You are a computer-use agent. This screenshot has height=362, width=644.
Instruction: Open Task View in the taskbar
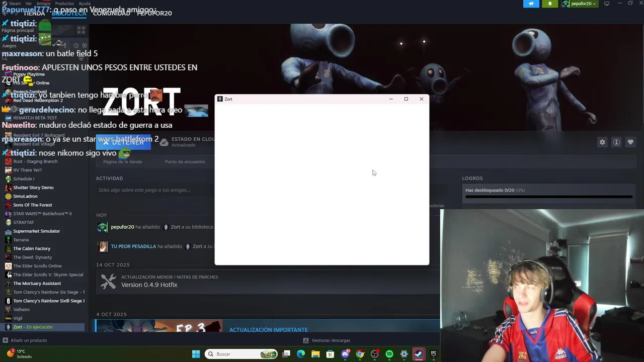(x=286, y=354)
